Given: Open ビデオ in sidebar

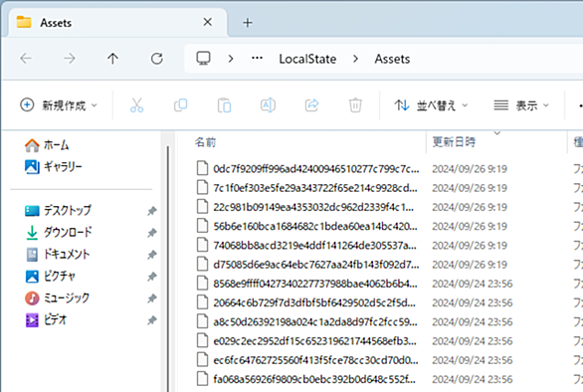Looking at the screenshot, I should (46, 319).
